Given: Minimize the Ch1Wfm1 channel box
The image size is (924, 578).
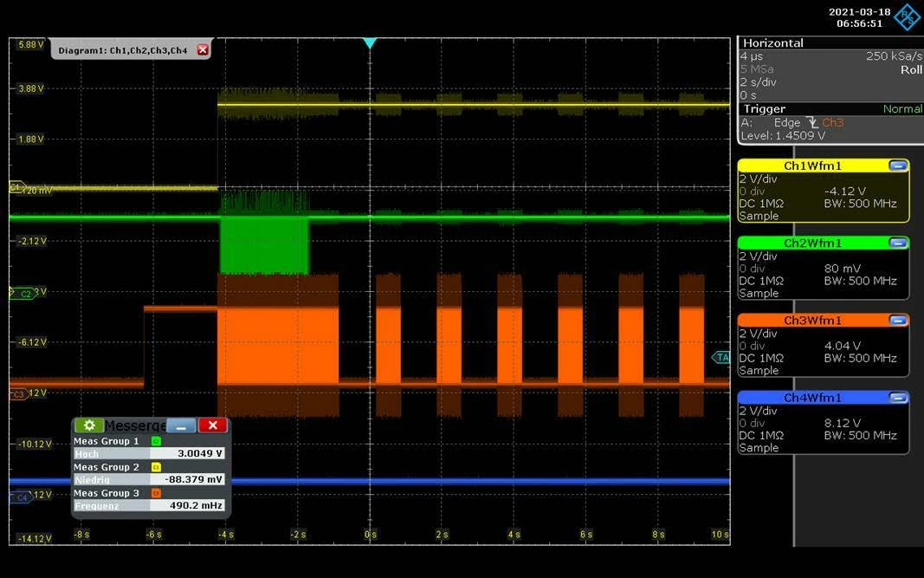Looking at the screenshot, I should 897,166.
